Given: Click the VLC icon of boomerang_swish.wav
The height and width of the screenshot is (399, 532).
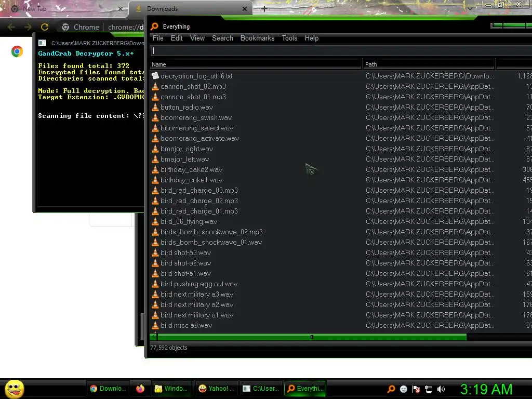Looking at the screenshot, I should (x=155, y=118).
